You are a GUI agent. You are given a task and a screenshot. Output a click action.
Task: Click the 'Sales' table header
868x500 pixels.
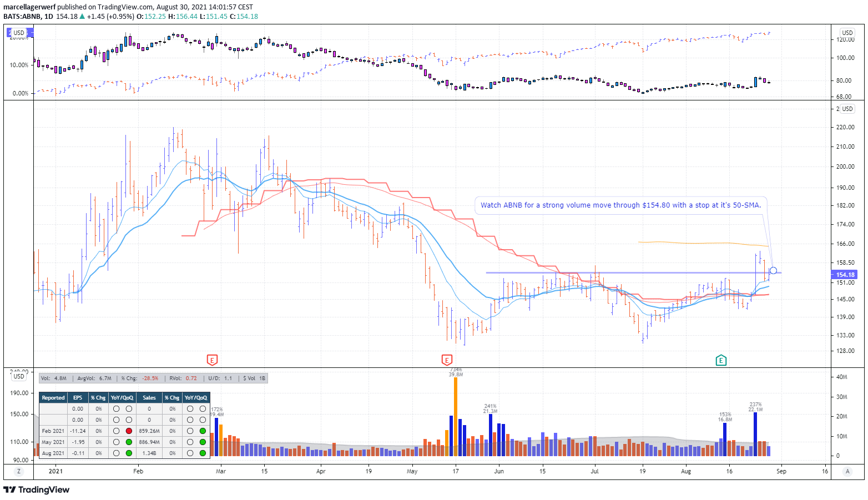pyautogui.click(x=149, y=397)
